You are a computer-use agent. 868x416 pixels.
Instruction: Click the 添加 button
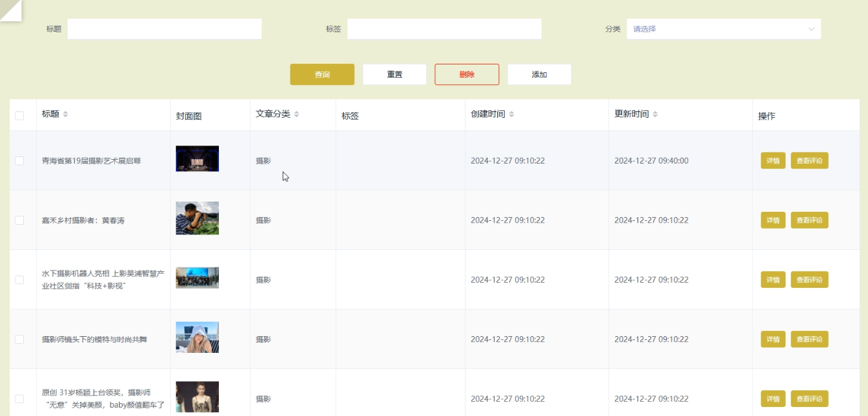tap(540, 75)
